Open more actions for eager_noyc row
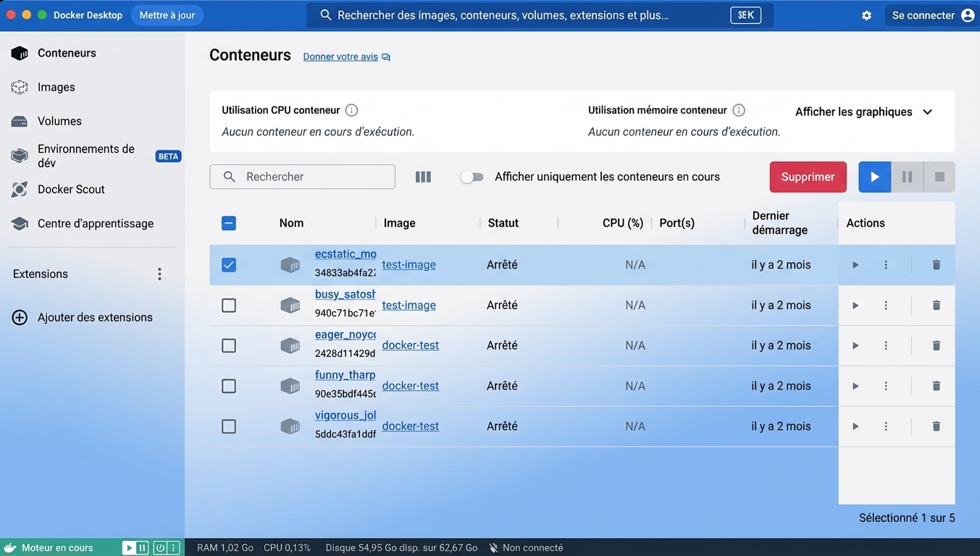Screen dimensions: 980x556 pyautogui.click(x=886, y=345)
